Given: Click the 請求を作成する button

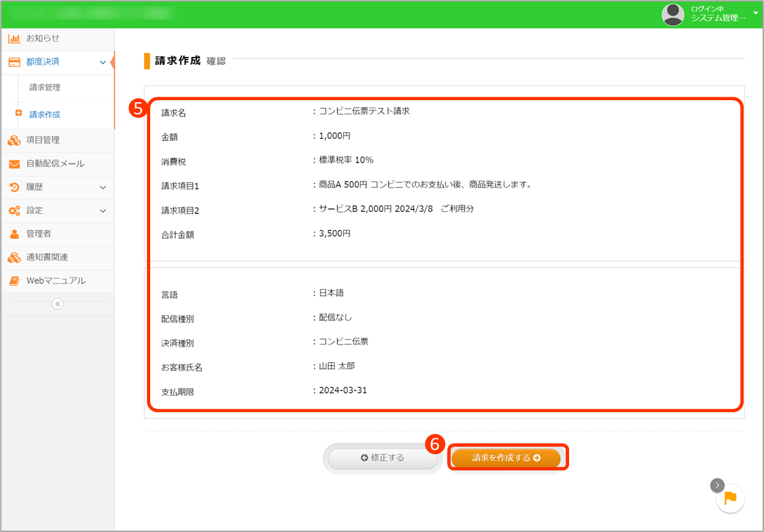Looking at the screenshot, I should point(508,457).
